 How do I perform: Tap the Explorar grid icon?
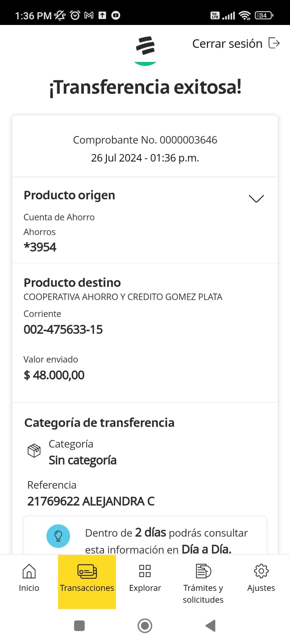pos(145,571)
